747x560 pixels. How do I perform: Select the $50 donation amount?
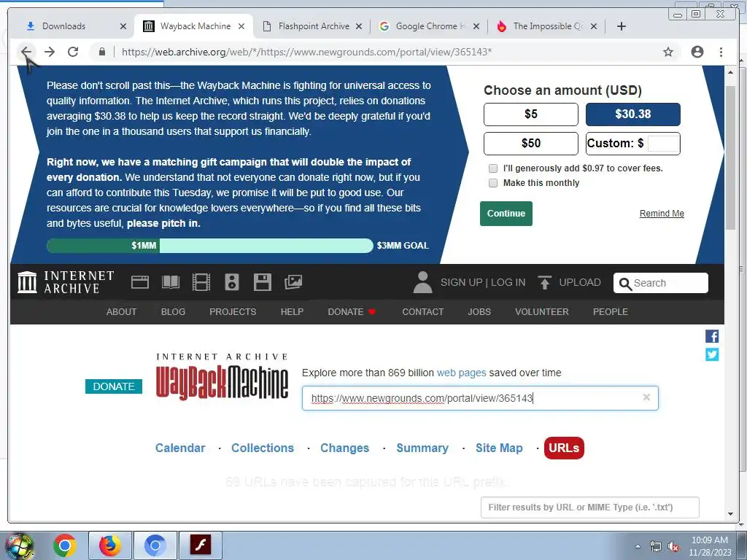(x=531, y=144)
